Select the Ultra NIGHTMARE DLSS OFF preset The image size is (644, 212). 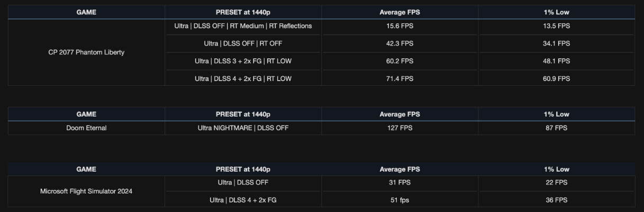click(x=243, y=128)
